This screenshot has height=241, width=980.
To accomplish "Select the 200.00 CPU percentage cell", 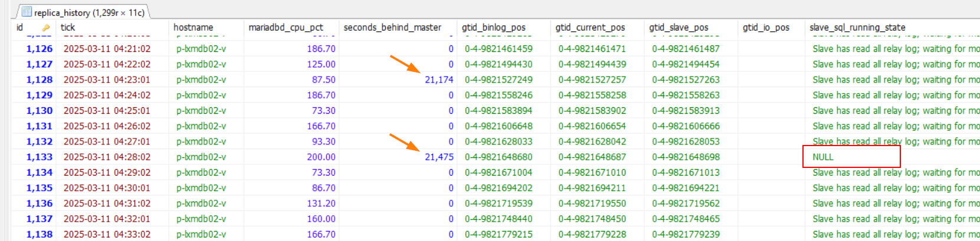I will pyautogui.click(x=321, y=157).
